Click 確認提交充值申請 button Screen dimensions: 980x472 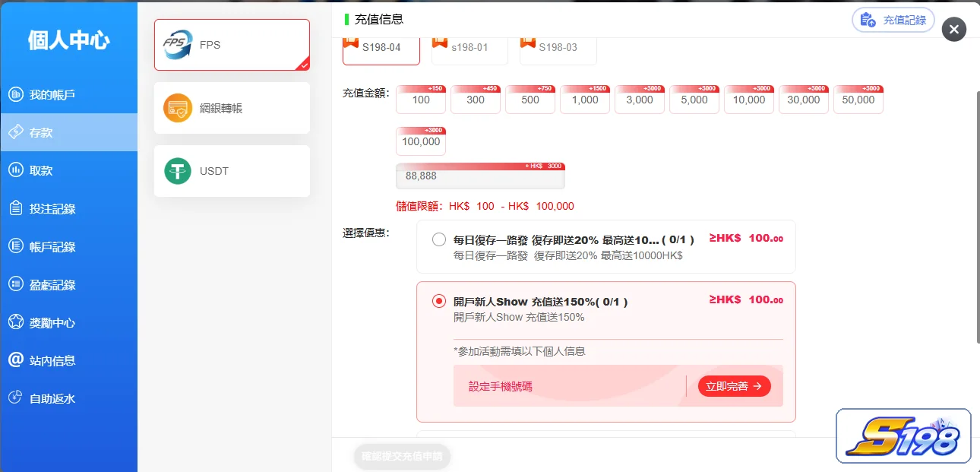403,456
